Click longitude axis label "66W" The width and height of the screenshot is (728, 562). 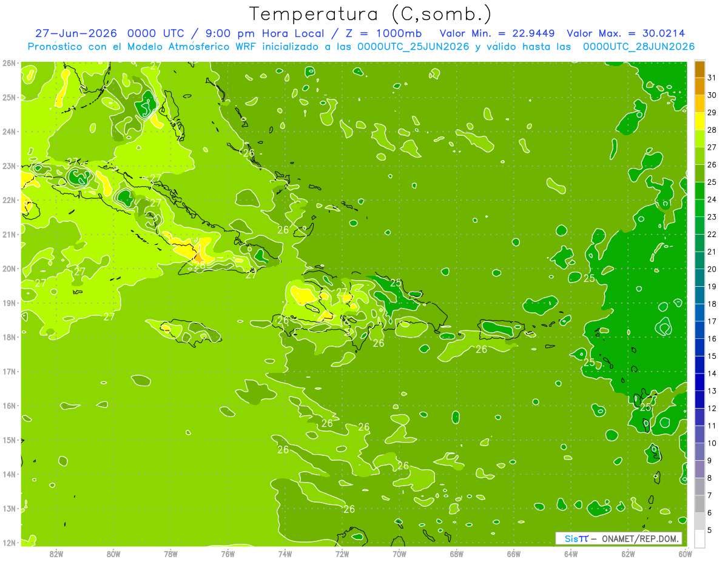click(513, 554)
